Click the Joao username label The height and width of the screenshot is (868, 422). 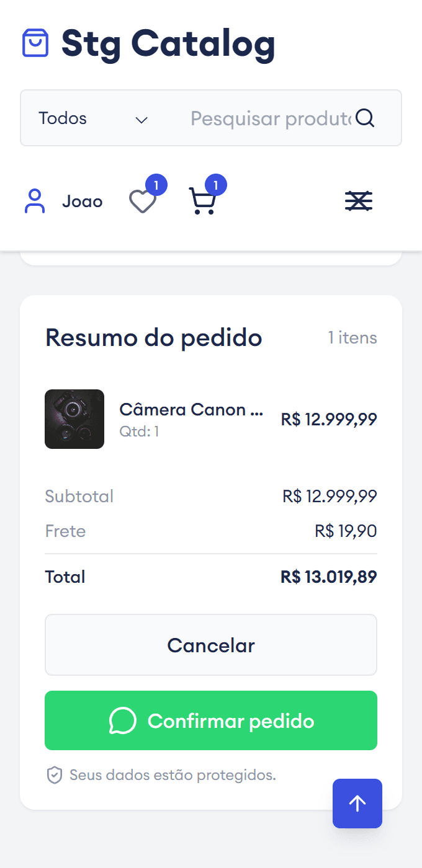[x=82, y=201]
